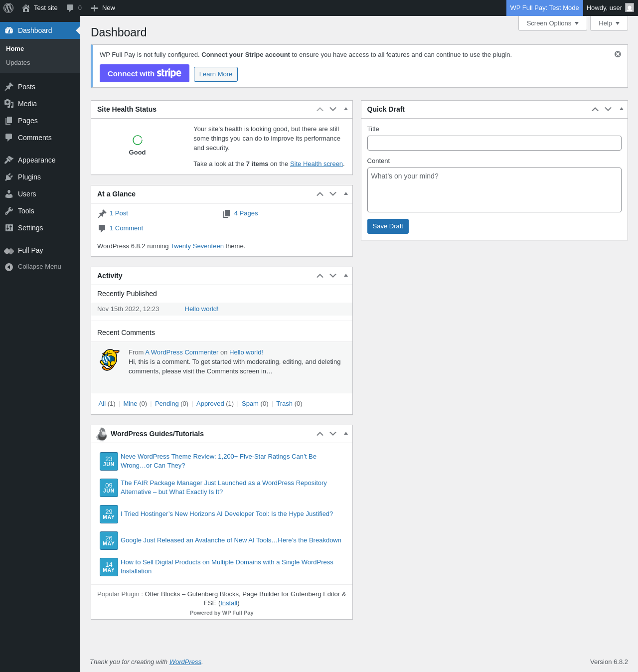This screenshot has height=672, width=638.
Task: Open the Howdy, user account menu
Action: (610, 8)
